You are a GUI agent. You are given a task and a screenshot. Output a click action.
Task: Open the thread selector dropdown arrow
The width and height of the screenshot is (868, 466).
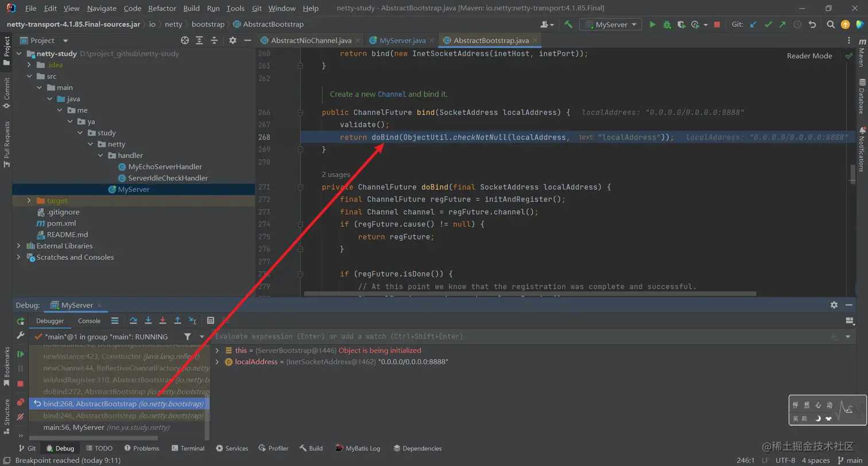pyautogui.click(x=201, y=337)
